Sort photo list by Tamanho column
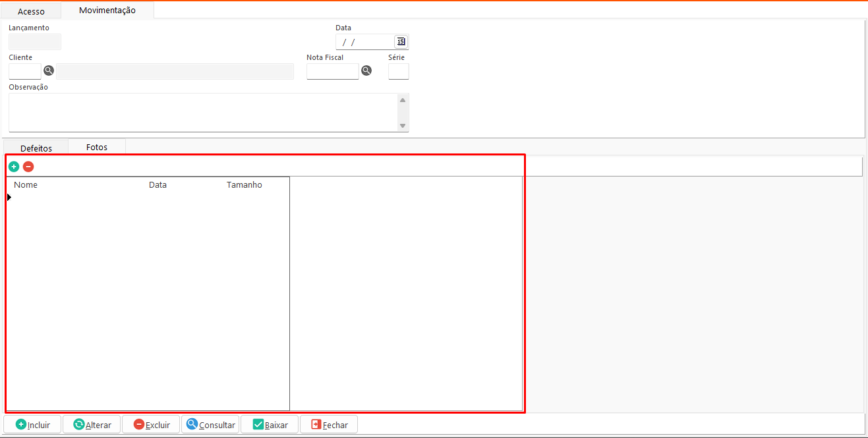This screenshot has height=438, width=868. pyautogui.click(x=245, y=185)
